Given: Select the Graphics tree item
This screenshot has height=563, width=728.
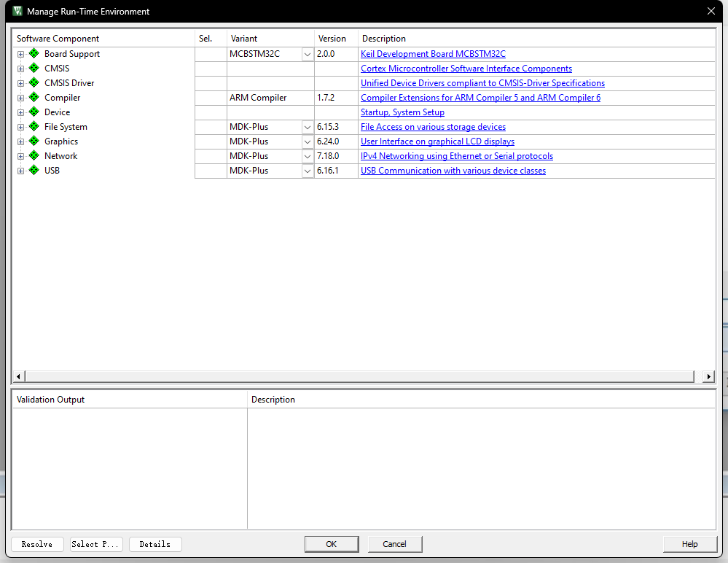Looking at the screenshot, I should (x=61, y=141).
